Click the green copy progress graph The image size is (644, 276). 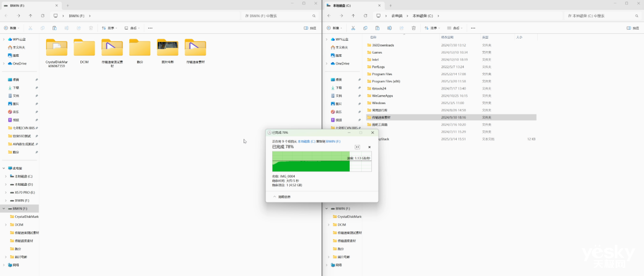tap(311, 162)
